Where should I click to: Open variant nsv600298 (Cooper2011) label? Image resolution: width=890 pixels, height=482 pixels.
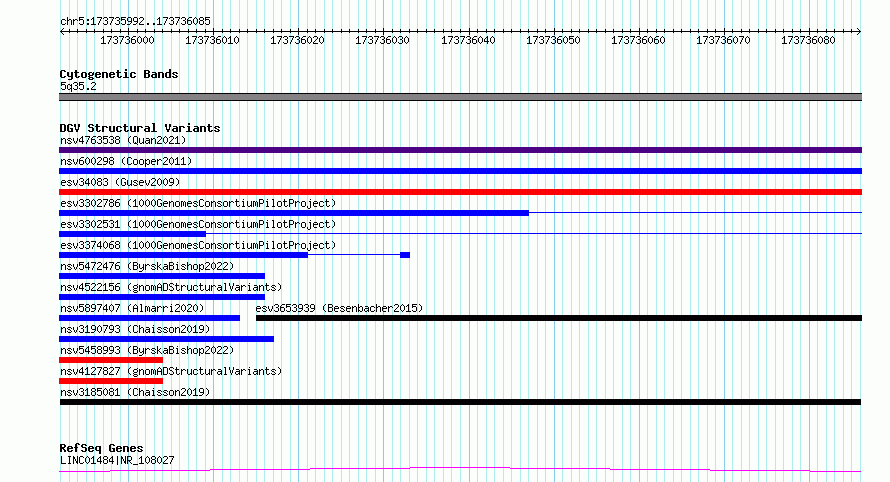point(126,161)
